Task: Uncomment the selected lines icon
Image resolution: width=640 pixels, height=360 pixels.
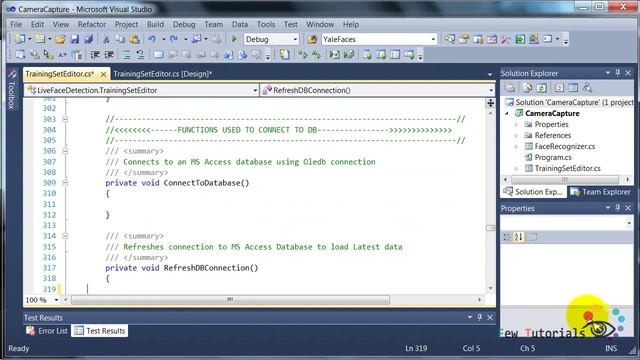Action: (x=140, y=54)
